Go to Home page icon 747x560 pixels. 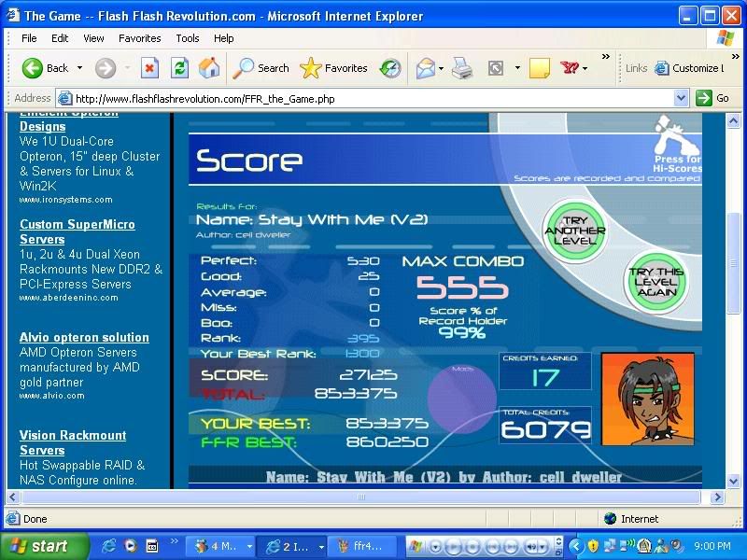point(209,68)
